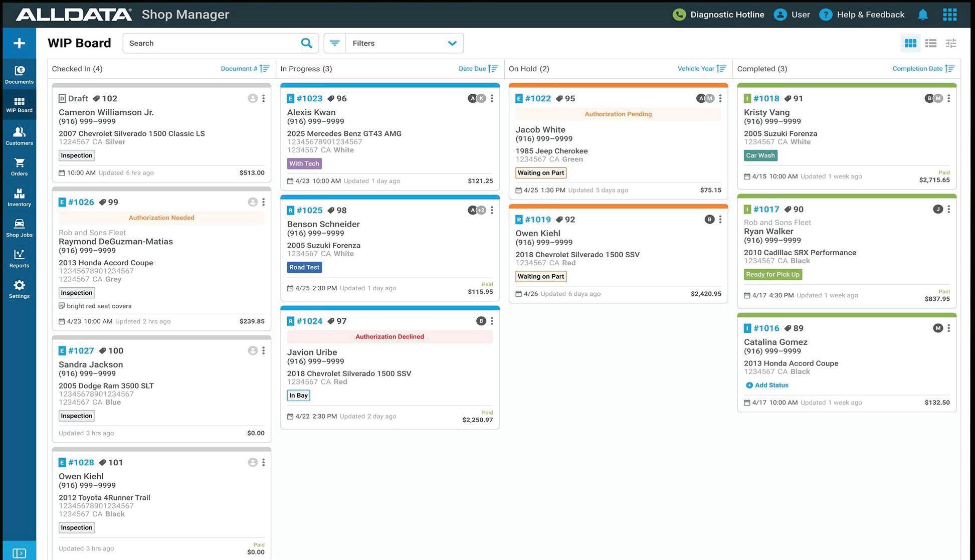Click the plus create-new button in sidebar

19,43
